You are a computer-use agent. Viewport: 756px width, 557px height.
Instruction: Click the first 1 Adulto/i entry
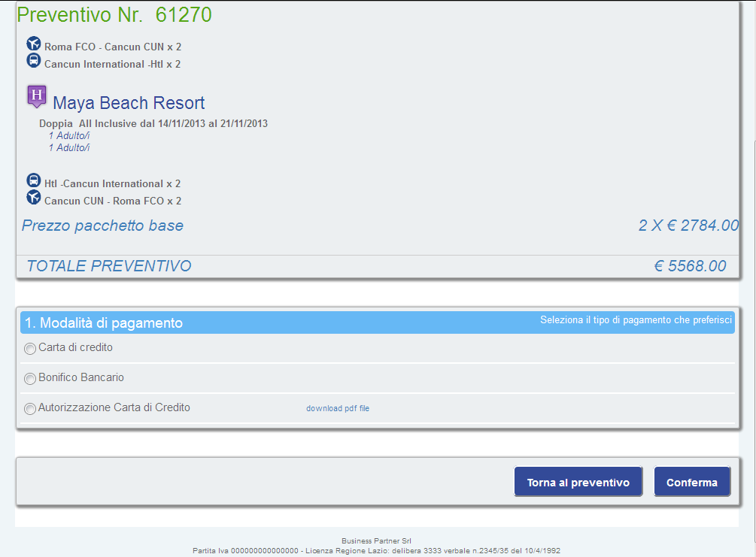click(x=69, y=136)
